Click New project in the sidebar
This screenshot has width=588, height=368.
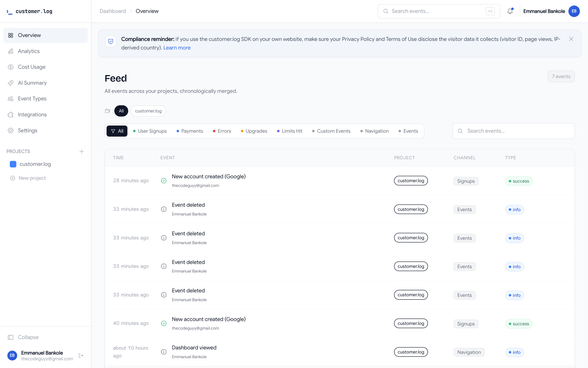(x=28, y=178)
